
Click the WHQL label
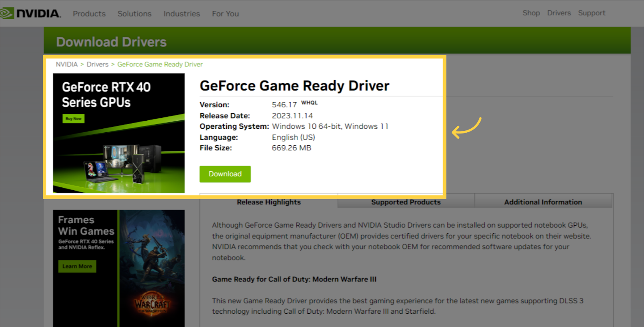(310, 103)
